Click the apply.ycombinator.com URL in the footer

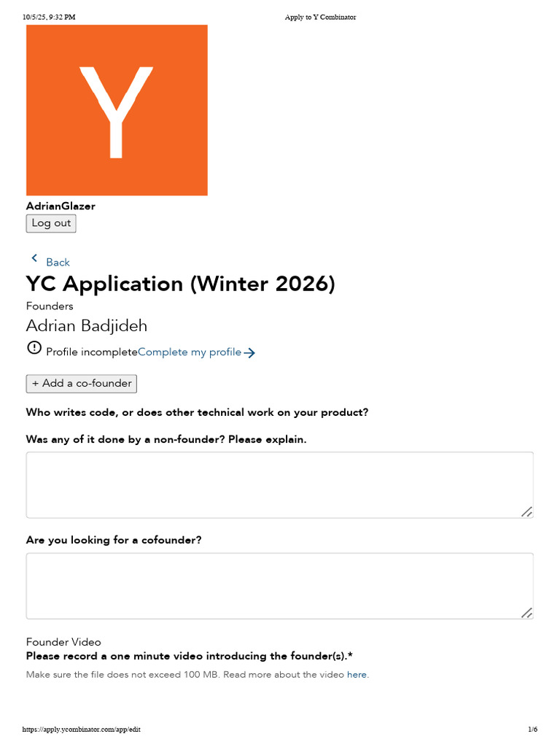click(x=82, y=729)
